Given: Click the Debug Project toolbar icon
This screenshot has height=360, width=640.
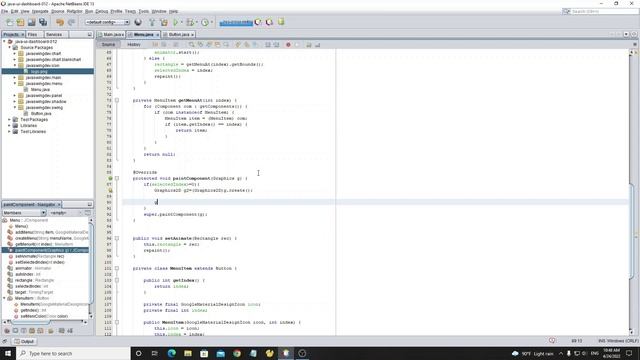Looking at the screenshot, I should (190, 22).
